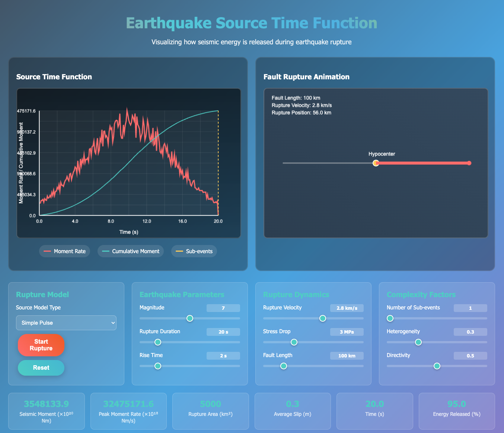
Task: Toggle the Cumulative Moment legend item
Action: [x=130, y=251]
